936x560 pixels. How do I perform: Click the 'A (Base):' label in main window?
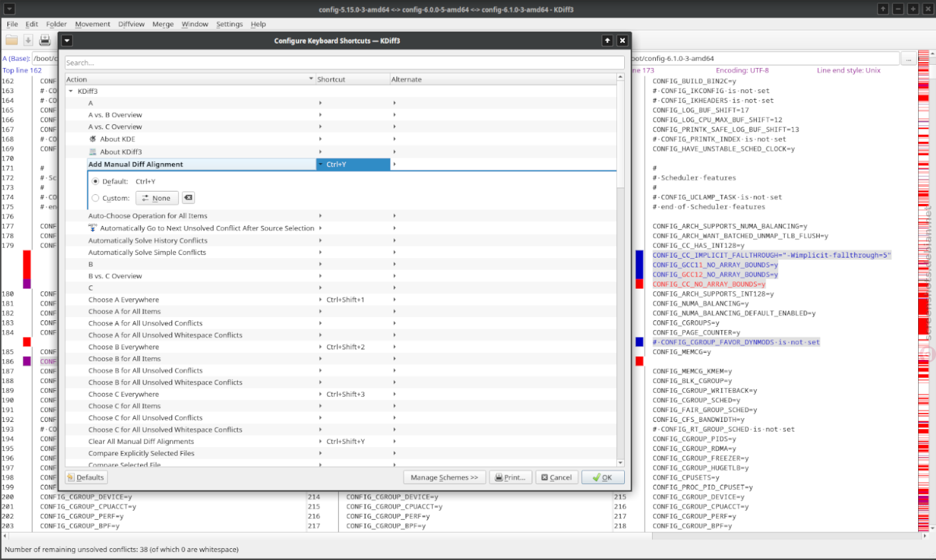pos(17,59)
